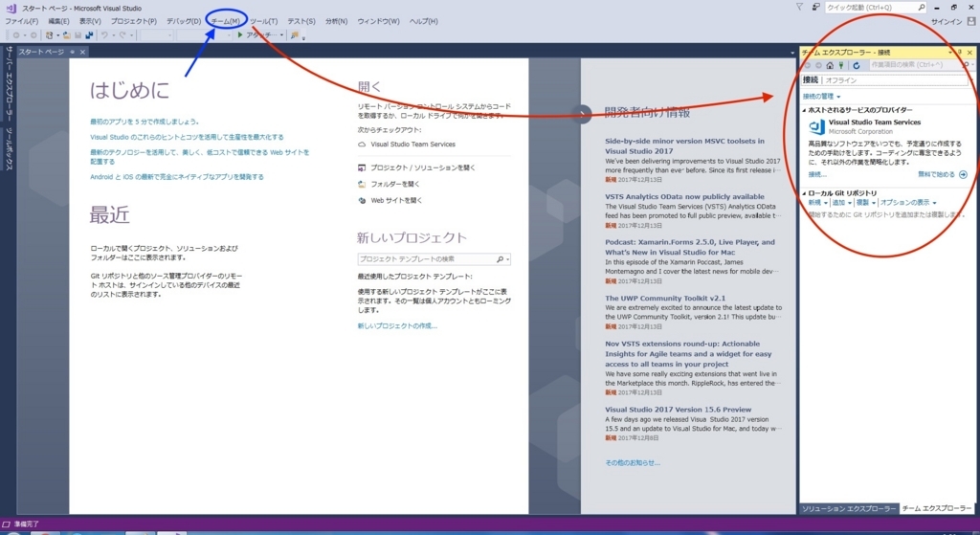Open the ツール(T) menu
The height and width of the screenshot is (535, 980).
point(264,21)
